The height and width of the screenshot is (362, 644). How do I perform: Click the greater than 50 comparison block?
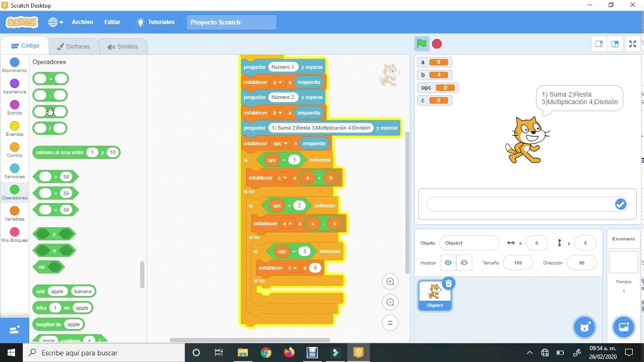(x=55, y=176)
